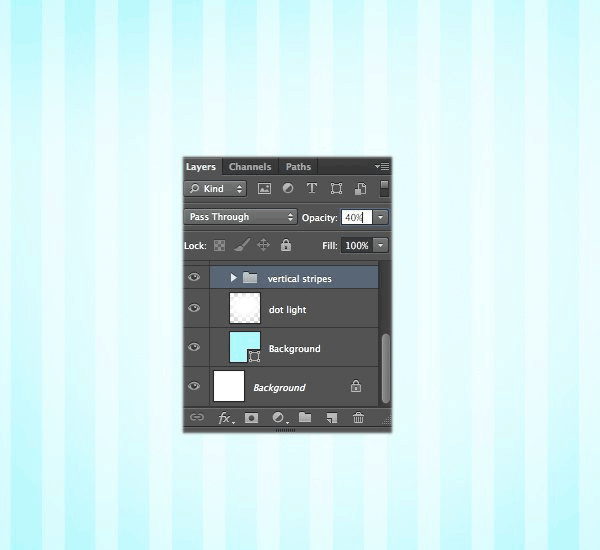The image size is (600, 550).
Task: Switch to the Paths tab
Action: [298, 167]
